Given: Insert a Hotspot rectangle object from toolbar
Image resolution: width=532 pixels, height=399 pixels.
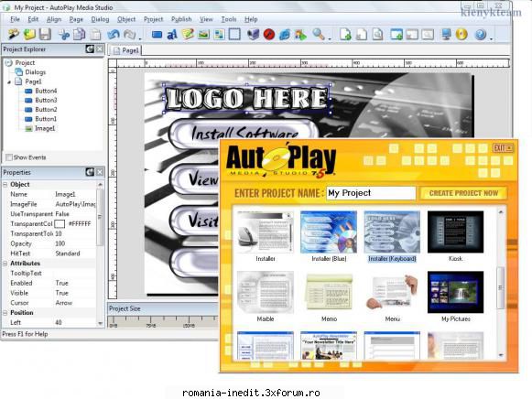Looking at the screenshot, I should click(234, 34).
